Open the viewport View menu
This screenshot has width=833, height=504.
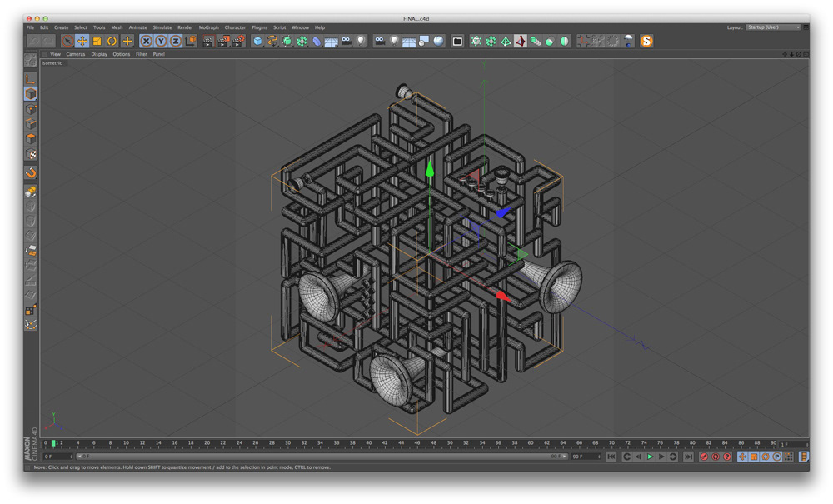click(x=55, y=54)
